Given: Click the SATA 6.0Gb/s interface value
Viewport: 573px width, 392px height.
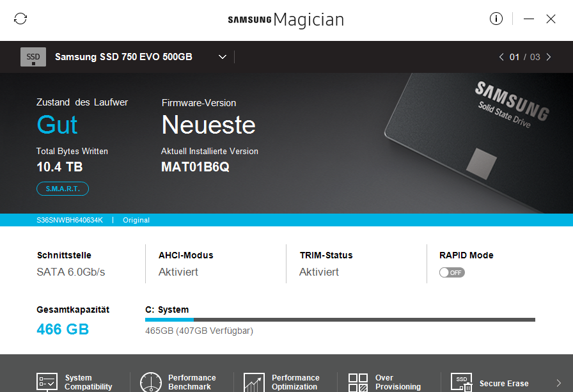Looking at the screenshot, I should pos(70,272).
